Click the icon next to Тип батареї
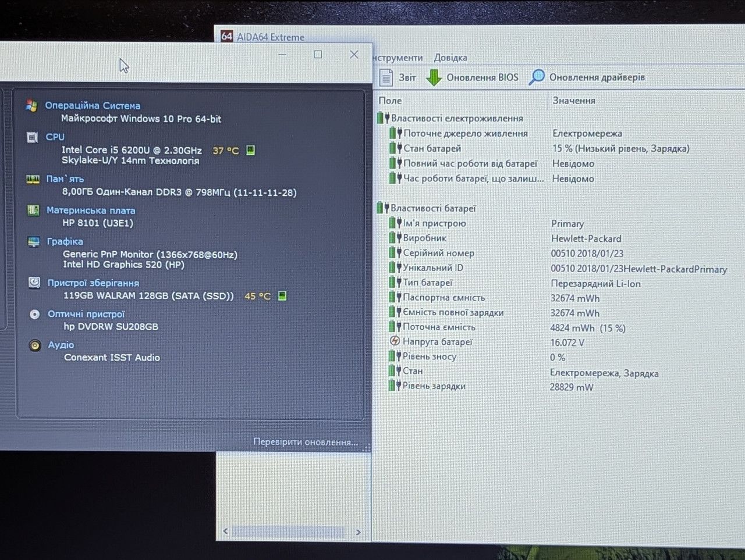The height and width of the screenshot is (560, 745). coord(395,283)
